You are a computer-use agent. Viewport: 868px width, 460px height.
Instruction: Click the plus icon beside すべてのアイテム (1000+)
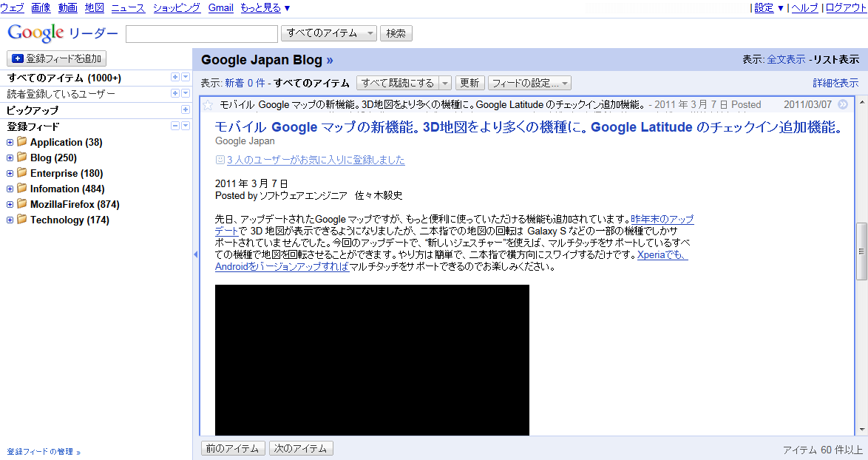tap(175, 78)
